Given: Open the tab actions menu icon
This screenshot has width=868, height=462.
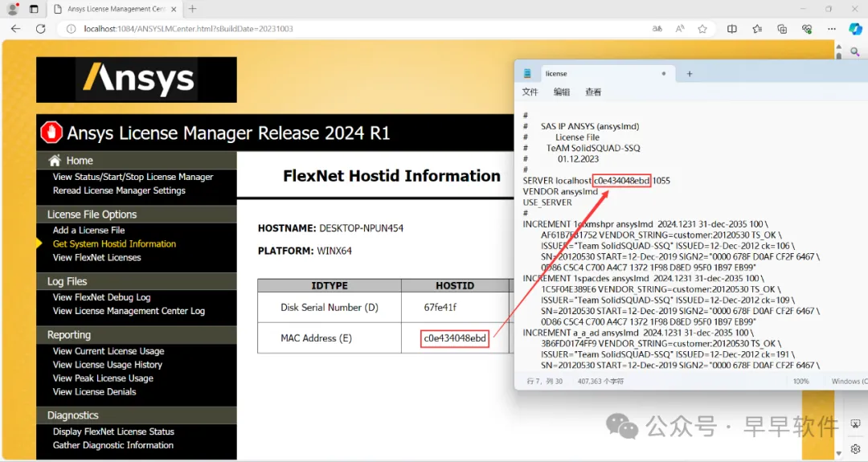Looking at the screenshot, I should [x=34, y=9].
